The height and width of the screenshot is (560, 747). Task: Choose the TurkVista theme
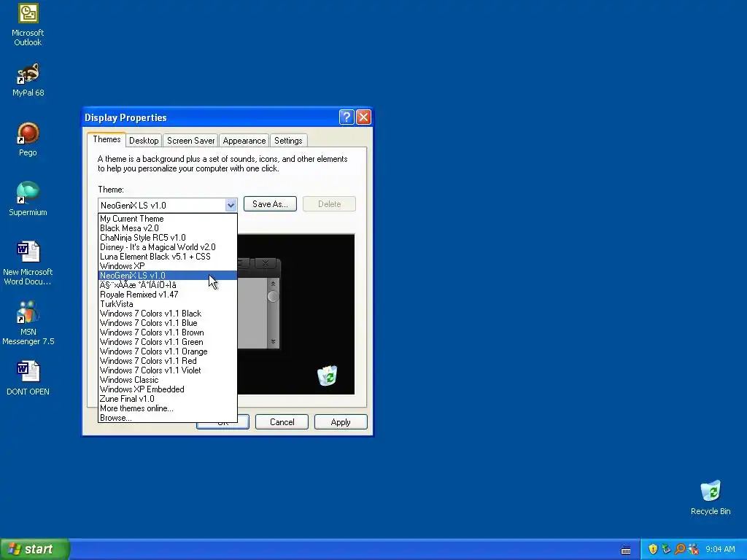(167, 304)
